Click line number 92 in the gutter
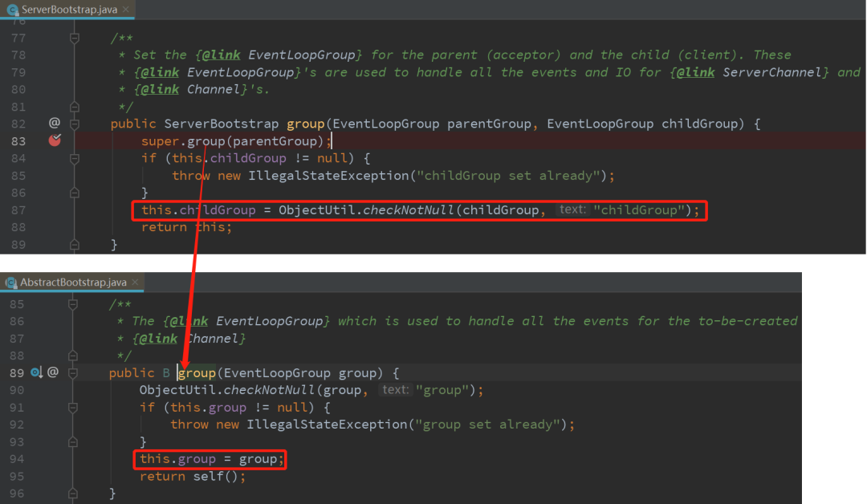 click(x=17, y=425)
